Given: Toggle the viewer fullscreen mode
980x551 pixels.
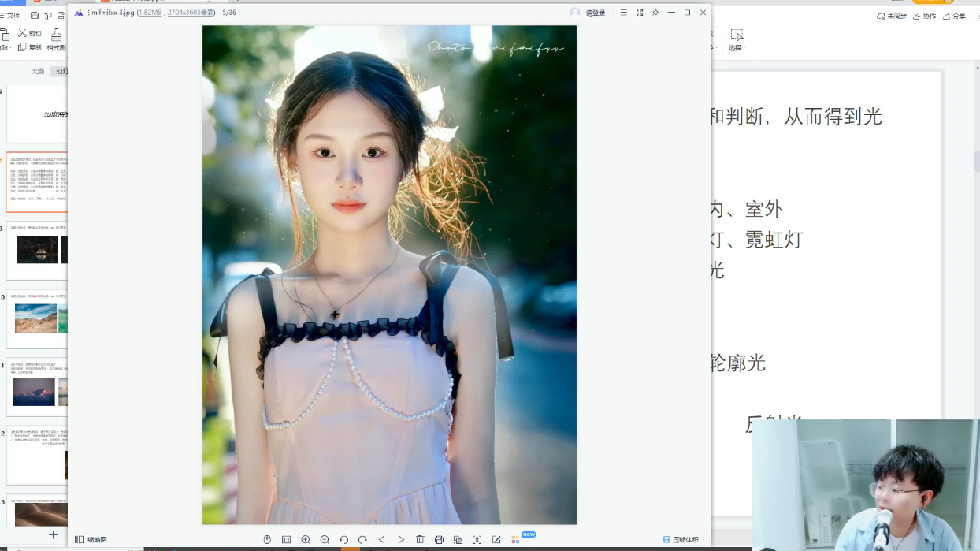Looking at the screenshot, I should pyautogui.click(x=640, y=13).
